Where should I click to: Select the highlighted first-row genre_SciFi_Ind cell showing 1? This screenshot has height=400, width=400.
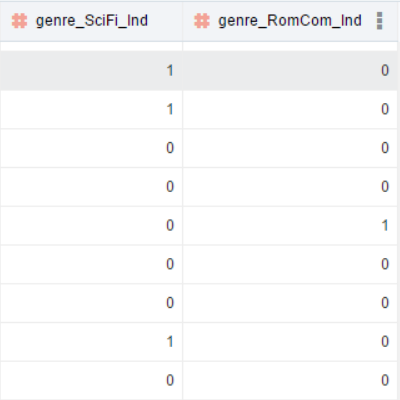tap(91, 70)
